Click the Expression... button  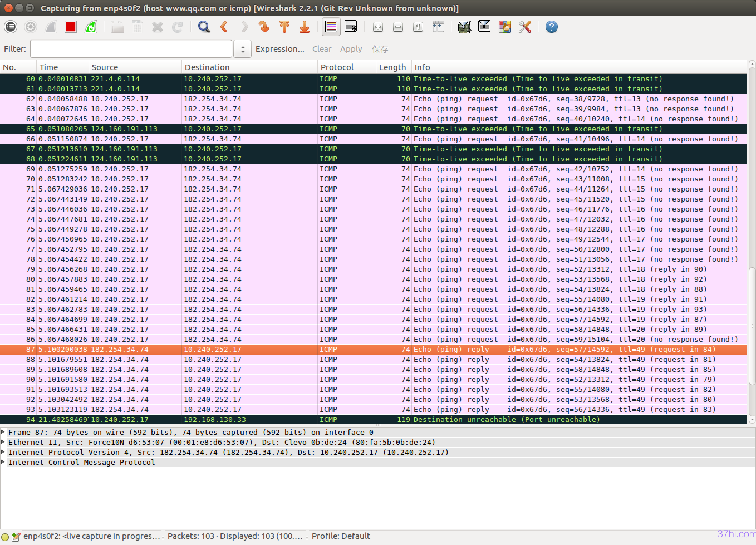point(280,49)
